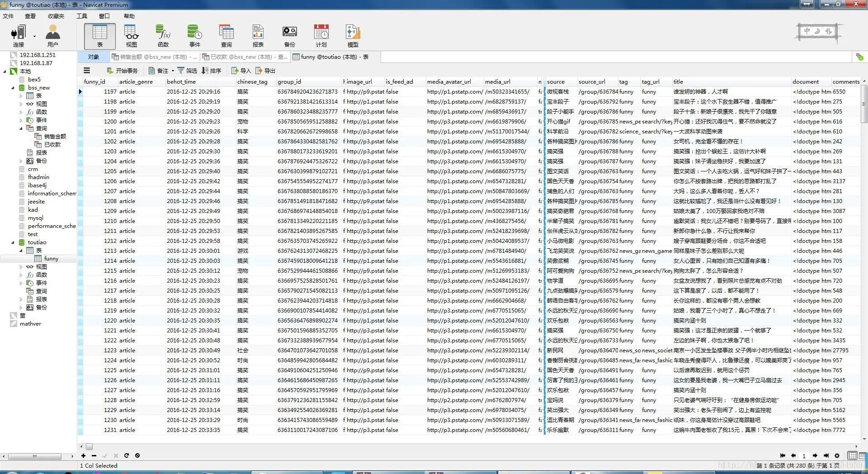Image resolution: width=868 pixels, height=474 pixels.
Task: Open the 工具 menu
Action: click(82, 16)
